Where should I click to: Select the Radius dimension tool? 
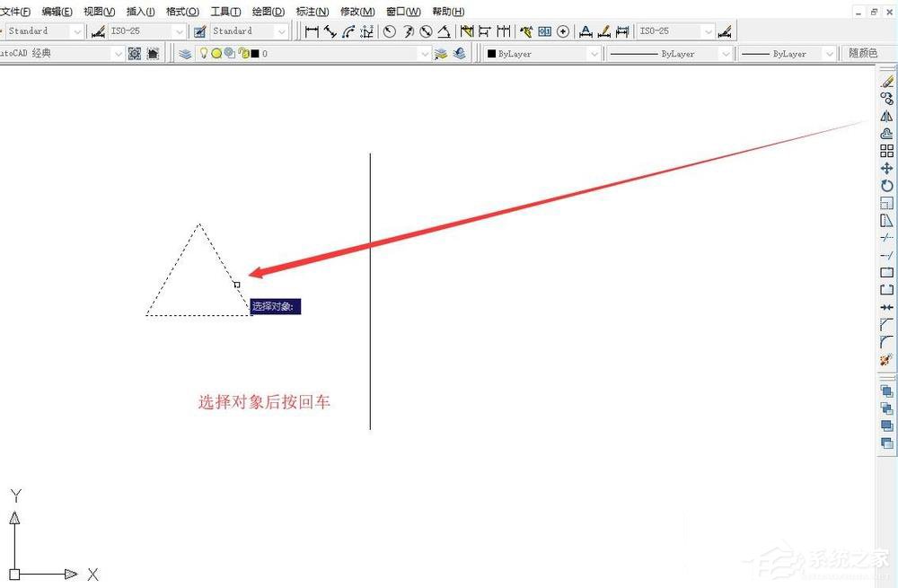coord(390,31)
